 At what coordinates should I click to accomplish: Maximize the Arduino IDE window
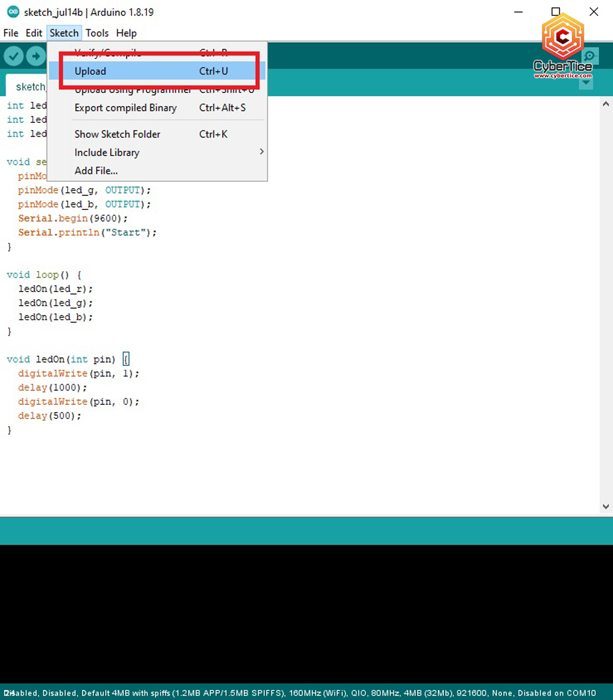tap(555, 12)
